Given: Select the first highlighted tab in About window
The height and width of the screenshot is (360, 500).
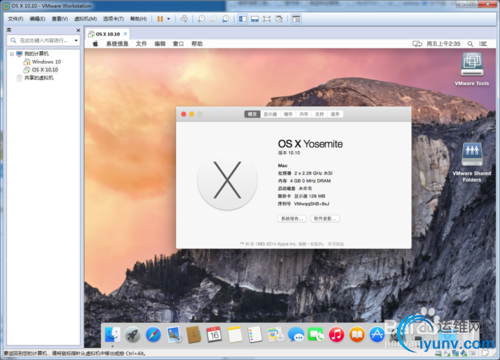Looking at the screenshot, I should [252, 114].
